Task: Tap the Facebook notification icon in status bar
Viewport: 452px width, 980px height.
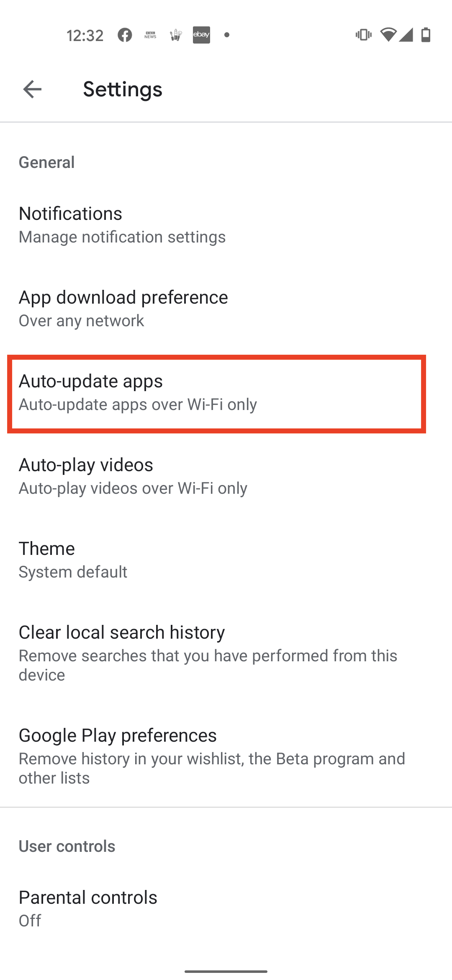Action: point(125,35)
